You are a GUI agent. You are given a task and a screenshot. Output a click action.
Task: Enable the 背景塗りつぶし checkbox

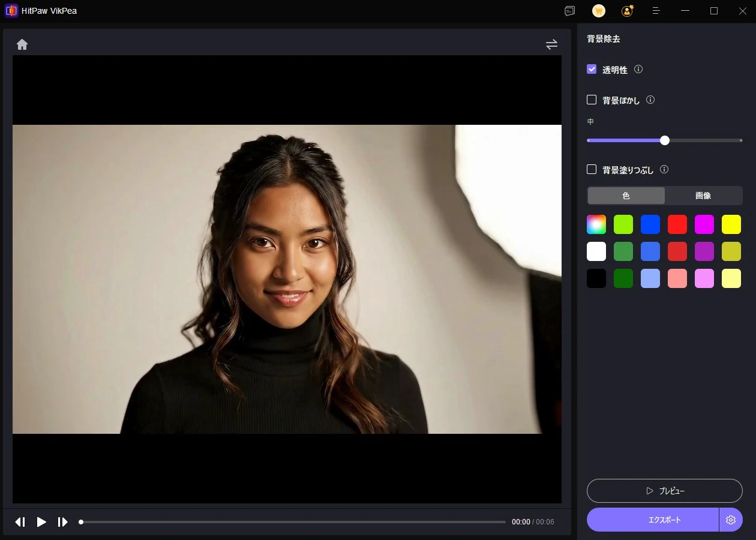(592, 169)
